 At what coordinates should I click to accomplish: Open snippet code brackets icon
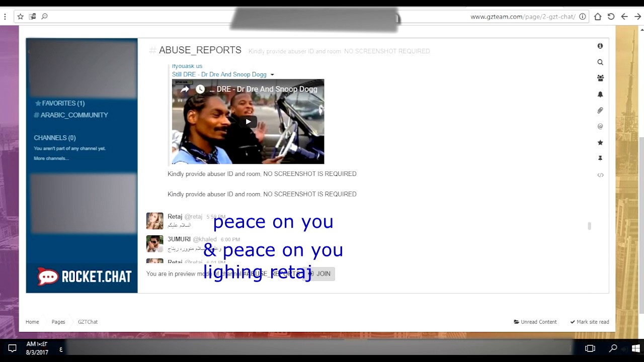600,175
